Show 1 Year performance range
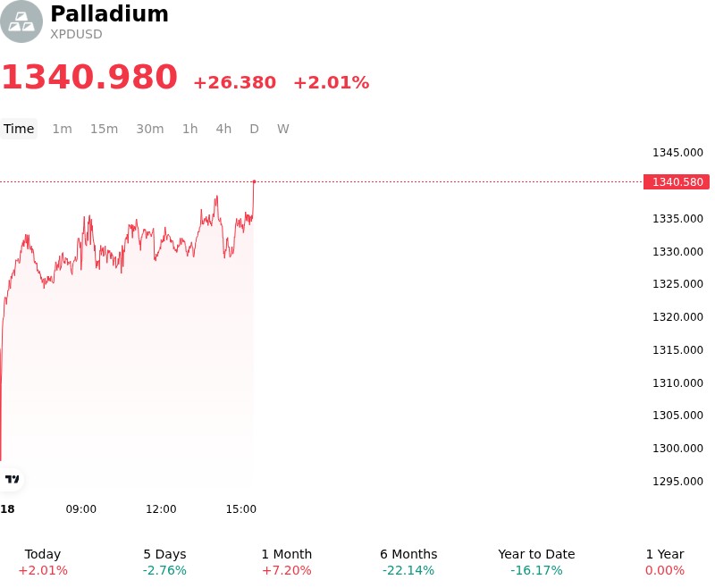 point(665,562)
